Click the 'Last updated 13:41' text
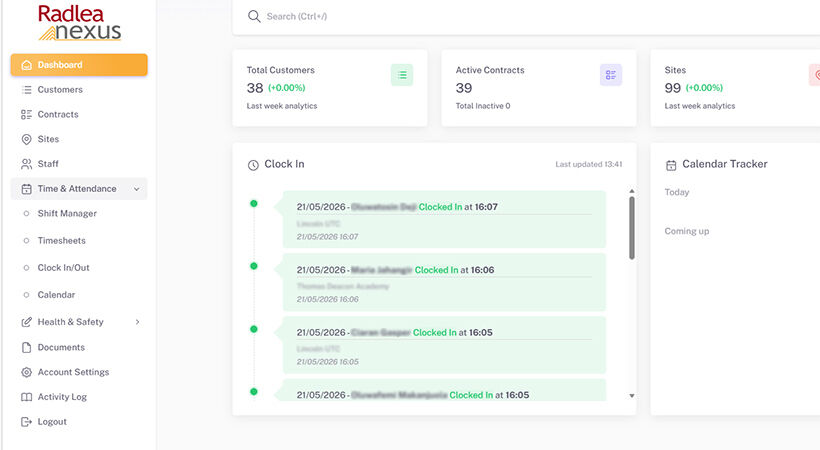The height and width of the screenshot is (450, 820). click(x=589, y=164)
